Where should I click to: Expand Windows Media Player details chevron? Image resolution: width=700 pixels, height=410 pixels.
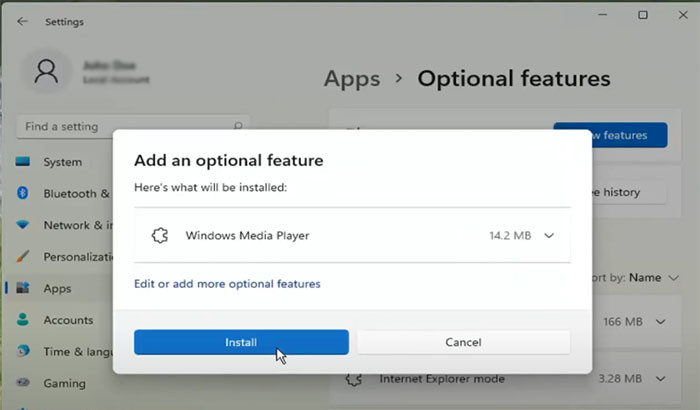pos(548,236)
